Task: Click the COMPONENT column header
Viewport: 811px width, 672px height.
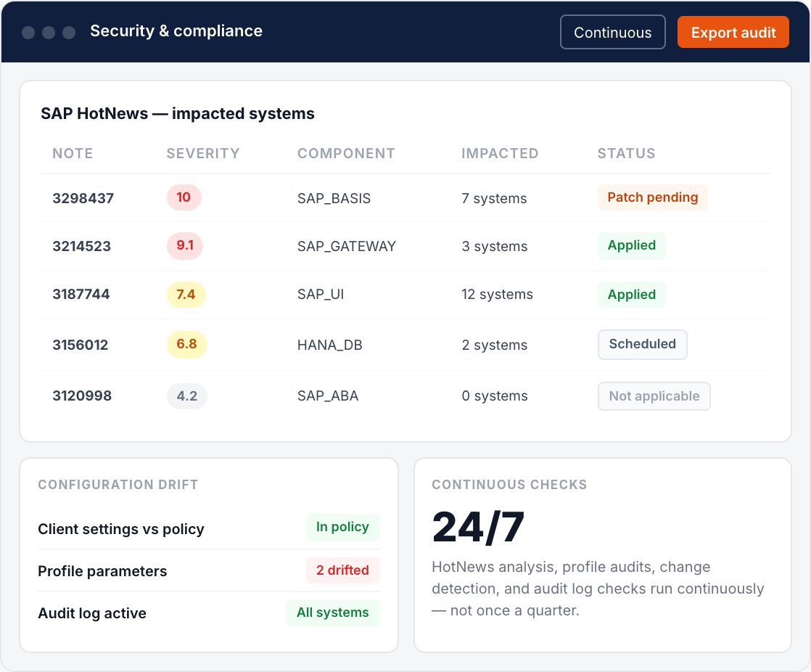Action: (346, 154)
